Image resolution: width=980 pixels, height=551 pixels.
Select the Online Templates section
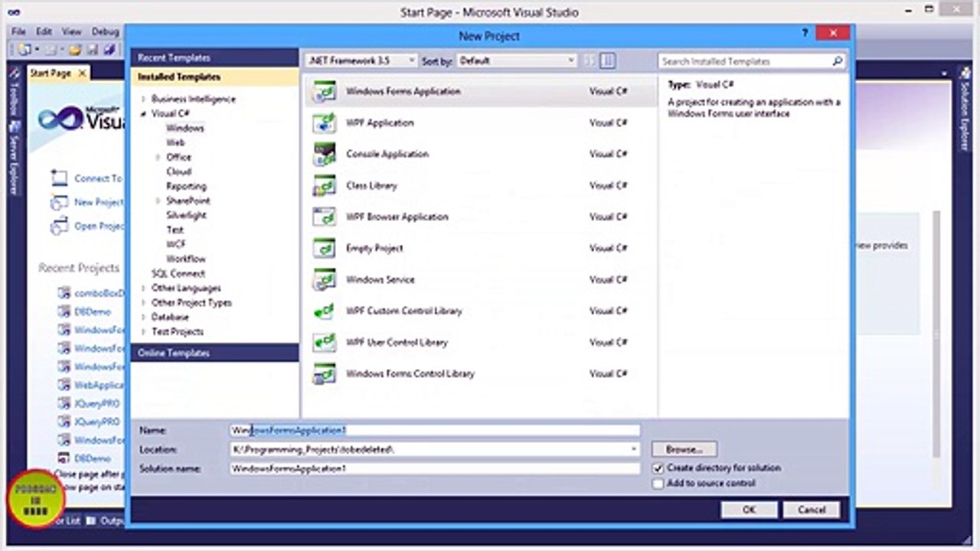click(x=214, y=353)
